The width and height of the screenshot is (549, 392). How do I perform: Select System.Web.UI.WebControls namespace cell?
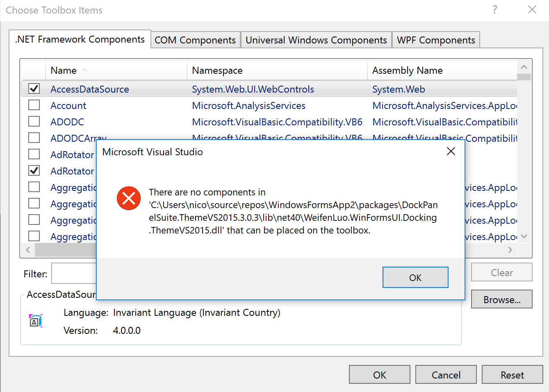pyautogui.click(x=253, y=89)
